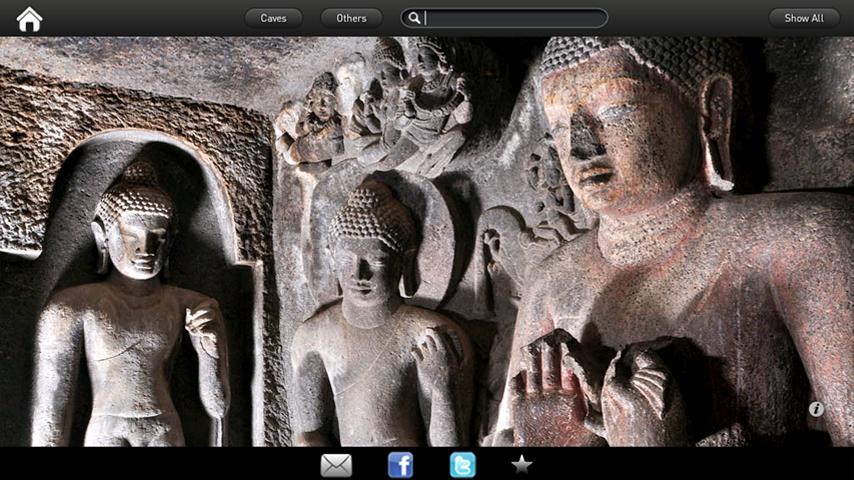Open the image info icon
Image resolution: width=854 pixels, height=480 pixels.
coord(816,409)
